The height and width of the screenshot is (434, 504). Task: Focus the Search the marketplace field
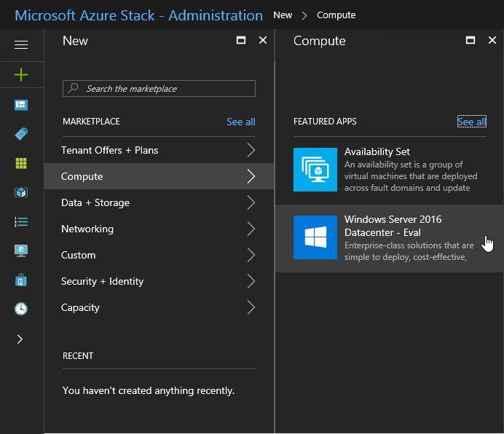[159, 88]
